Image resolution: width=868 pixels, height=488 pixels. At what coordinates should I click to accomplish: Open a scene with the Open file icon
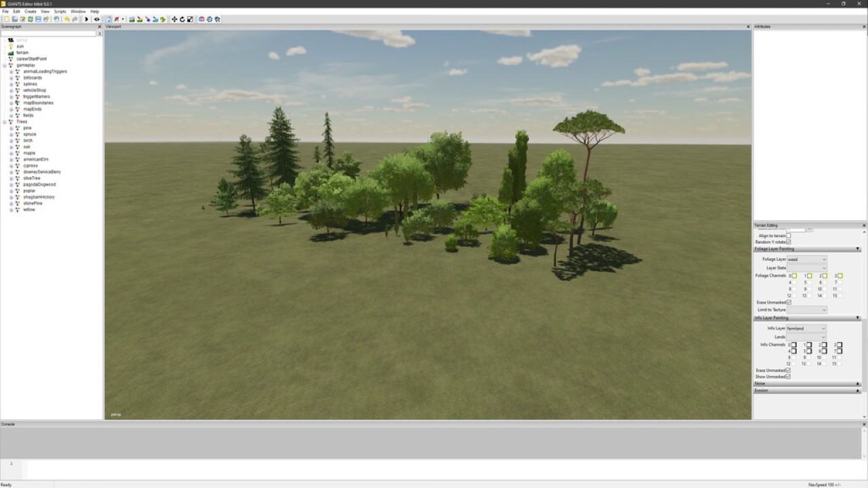point(15,19)
